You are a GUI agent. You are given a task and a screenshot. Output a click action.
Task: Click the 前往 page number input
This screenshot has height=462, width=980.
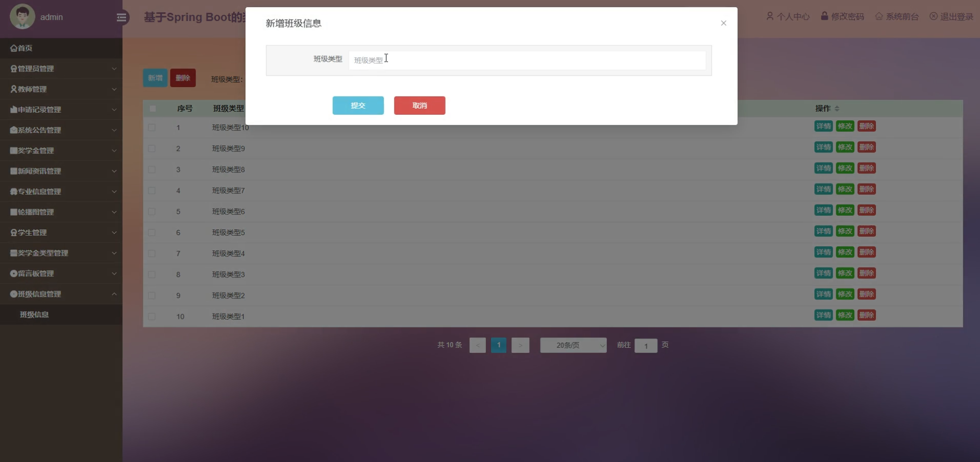646,346
